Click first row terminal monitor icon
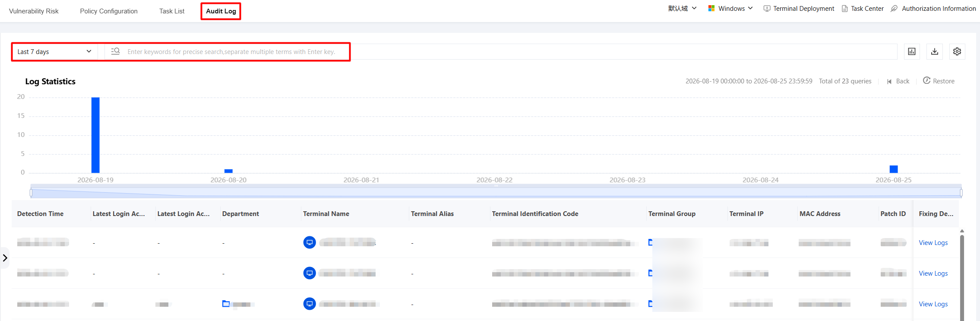 (x=310, y=242)
